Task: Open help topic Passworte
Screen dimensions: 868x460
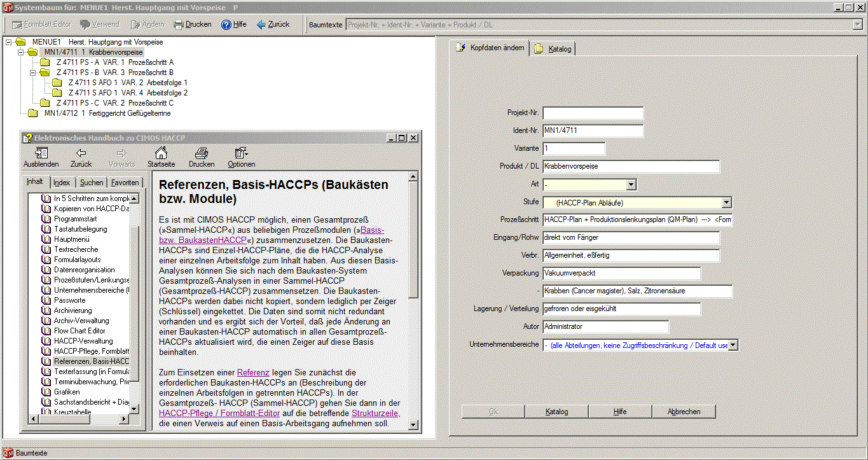Action: [70, 300]
